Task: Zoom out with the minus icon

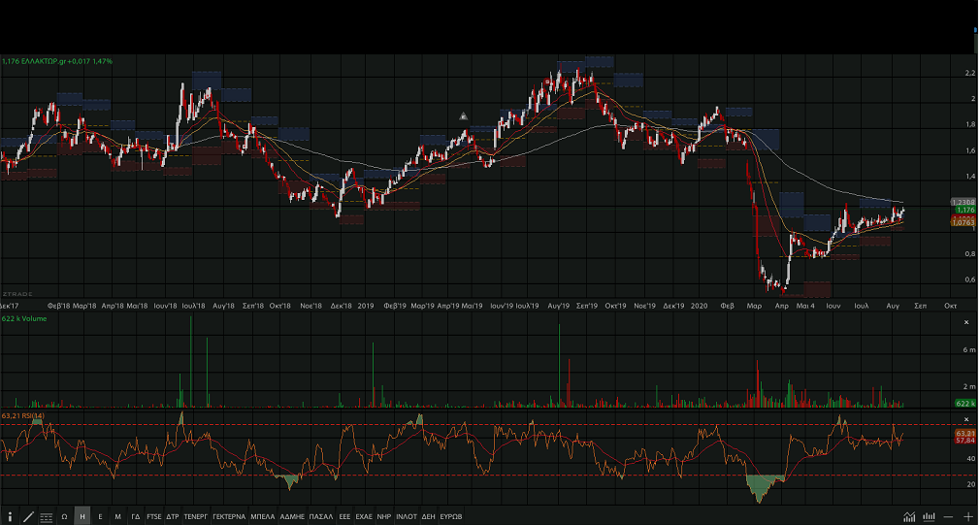Action: 948,517
